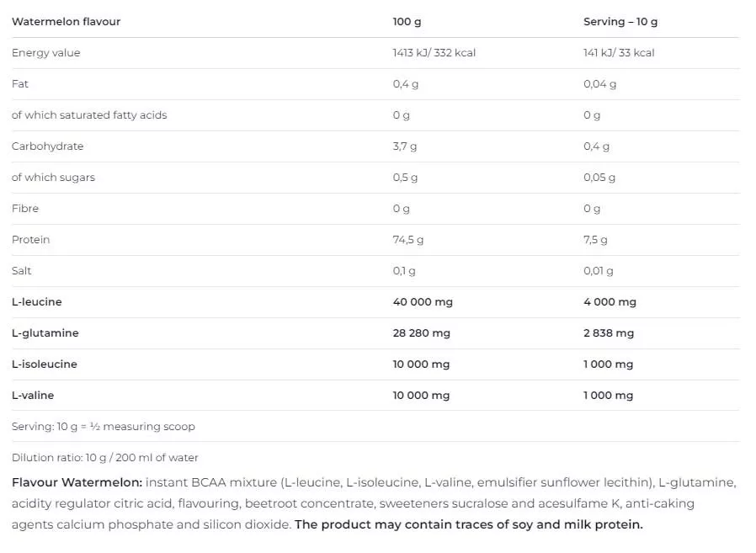Click the "Carbohydrate" row label
Screen dimensions: 756x553
click(48, 146)
